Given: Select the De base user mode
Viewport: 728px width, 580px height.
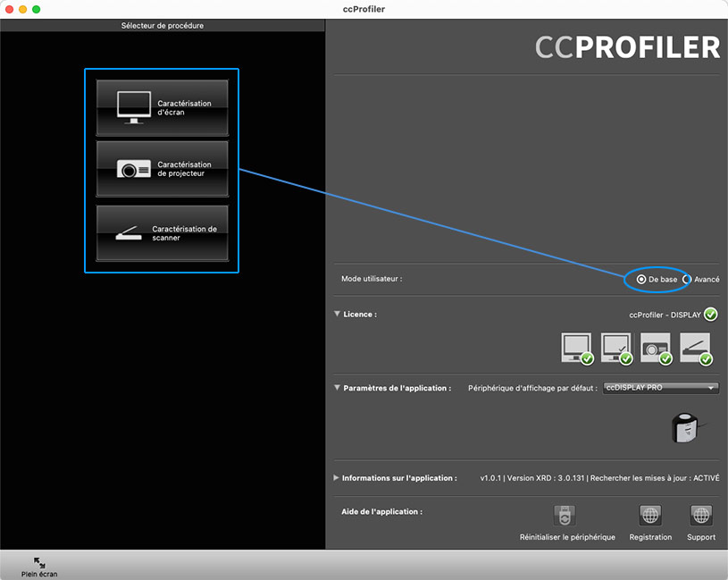Looking at the screenshot, I should [641, 279].
